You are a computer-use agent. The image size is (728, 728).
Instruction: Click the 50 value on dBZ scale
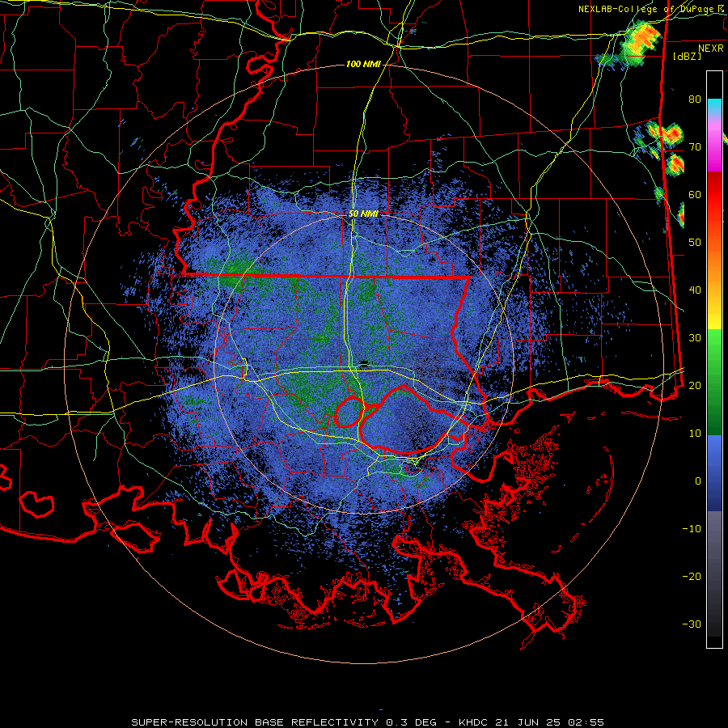(x=695, y=243)
